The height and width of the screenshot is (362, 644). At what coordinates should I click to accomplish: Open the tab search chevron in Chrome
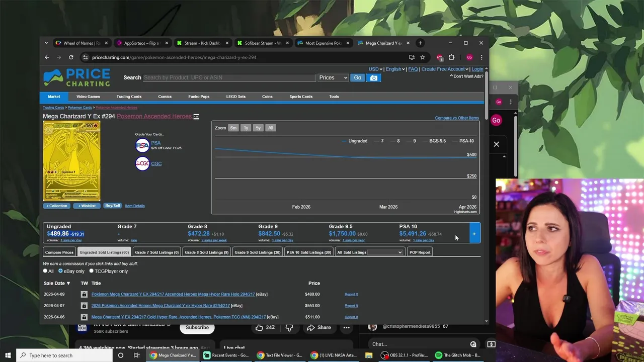46,43
